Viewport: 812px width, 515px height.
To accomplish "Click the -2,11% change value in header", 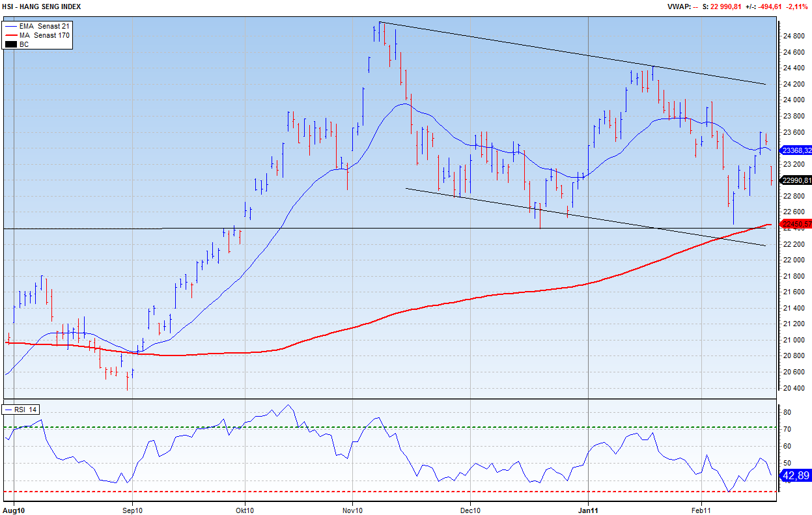I will pos(798,7).
